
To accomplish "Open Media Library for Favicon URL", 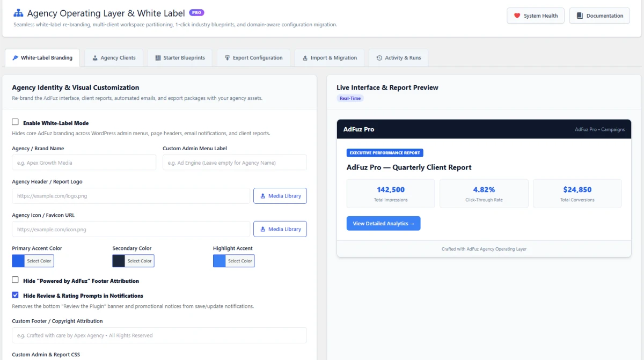I will point(280,229).
